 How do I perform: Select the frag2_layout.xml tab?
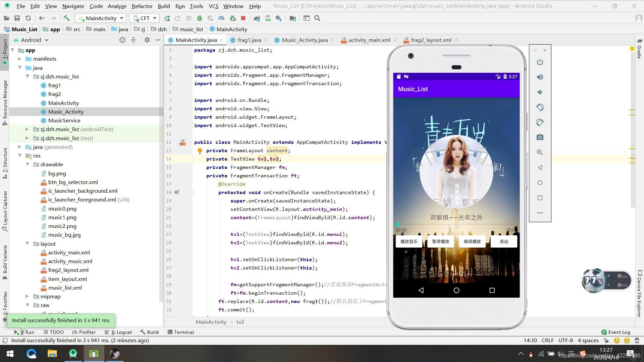pos(431,40)
